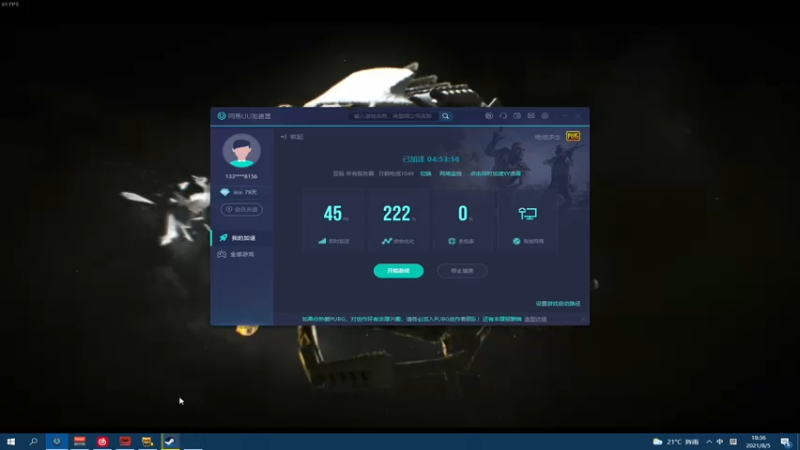Viewport: 800px width, 450px height.
Task: Click the PUBG game logo badge
Action: (x=573, y=136)
